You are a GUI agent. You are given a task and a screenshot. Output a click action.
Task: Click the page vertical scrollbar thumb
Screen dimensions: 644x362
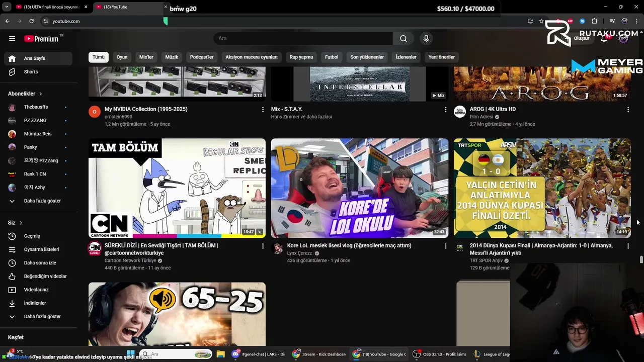(641, 259)
